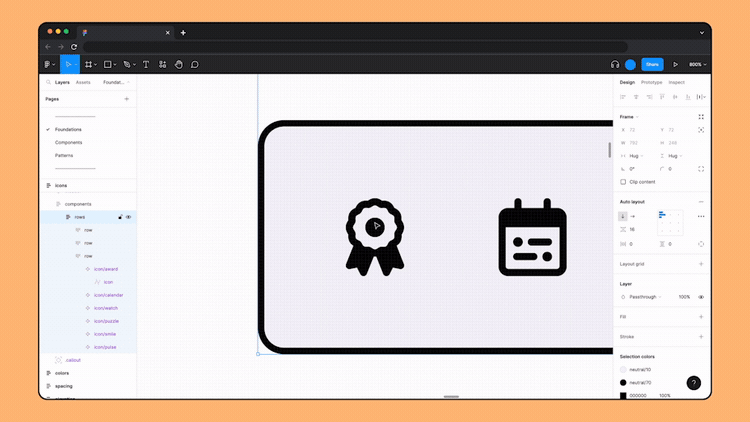Add a new page with plus icon

[x=127, y=99]
